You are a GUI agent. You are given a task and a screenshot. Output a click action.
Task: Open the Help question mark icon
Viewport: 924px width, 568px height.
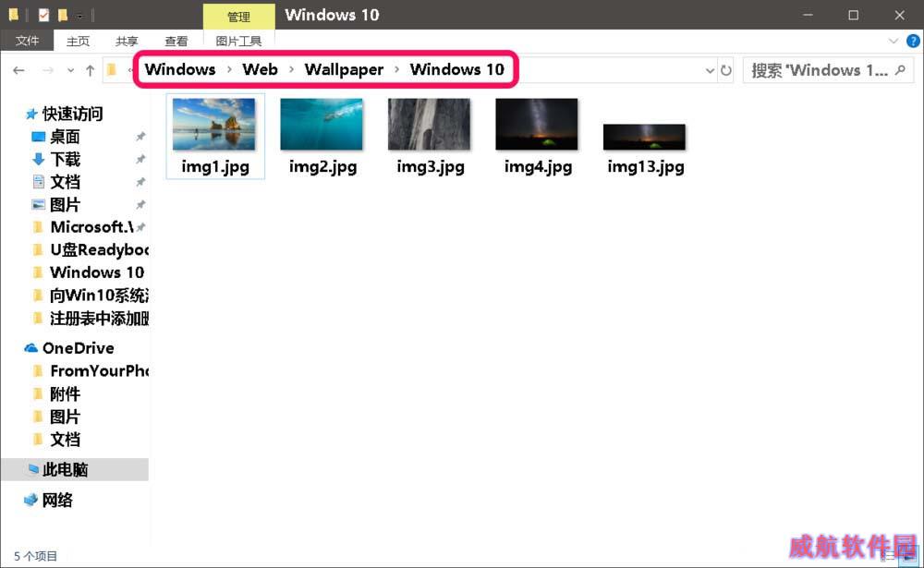click(x=913, y=41)
